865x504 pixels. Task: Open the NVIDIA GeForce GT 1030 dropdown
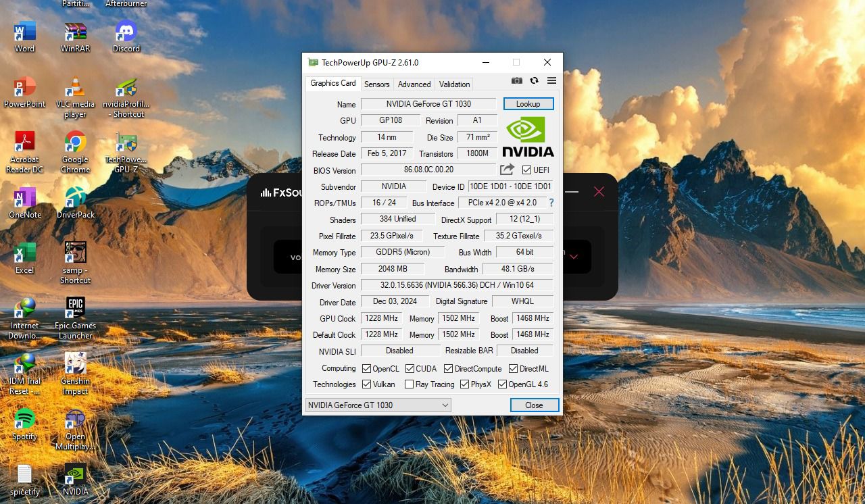click(x=378, y=405)
